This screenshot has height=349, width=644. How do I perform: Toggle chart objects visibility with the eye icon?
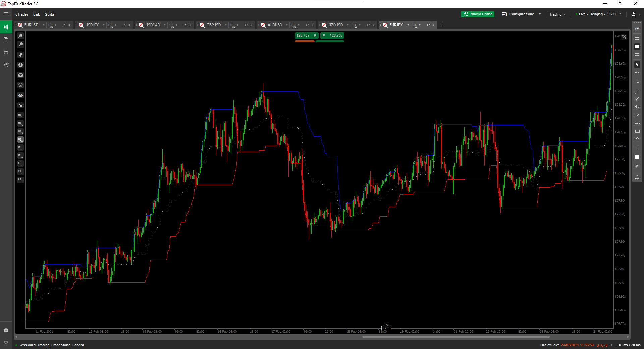pos(20,96)
